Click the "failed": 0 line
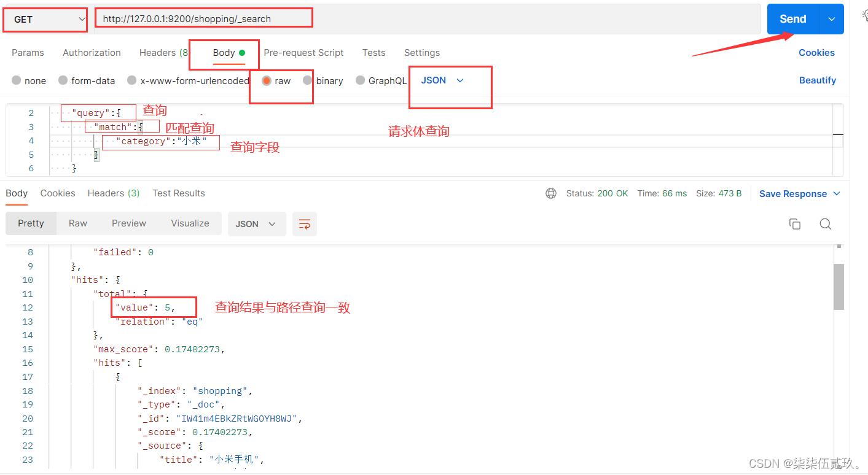This screenshot has width=868, height=475. coord(123,252)
